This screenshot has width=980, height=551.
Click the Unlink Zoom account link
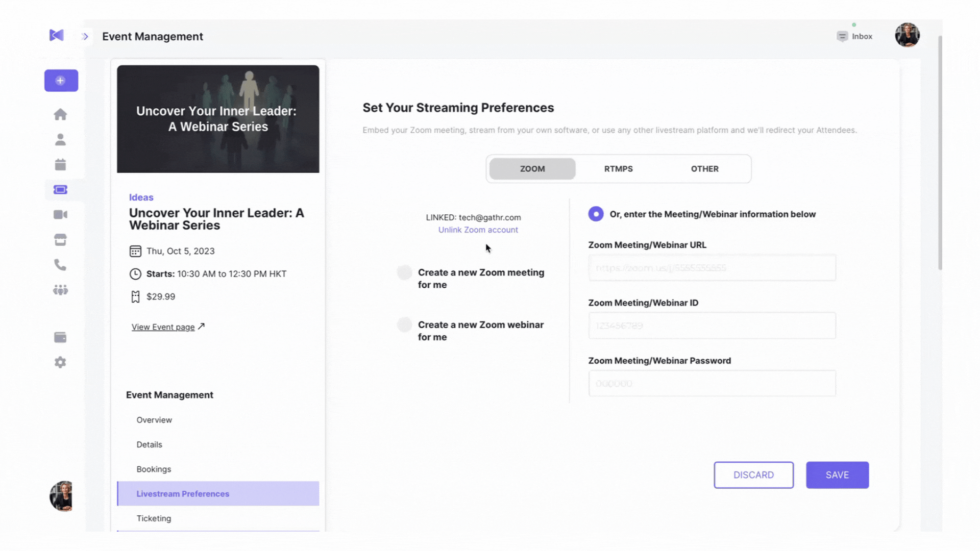478,230
